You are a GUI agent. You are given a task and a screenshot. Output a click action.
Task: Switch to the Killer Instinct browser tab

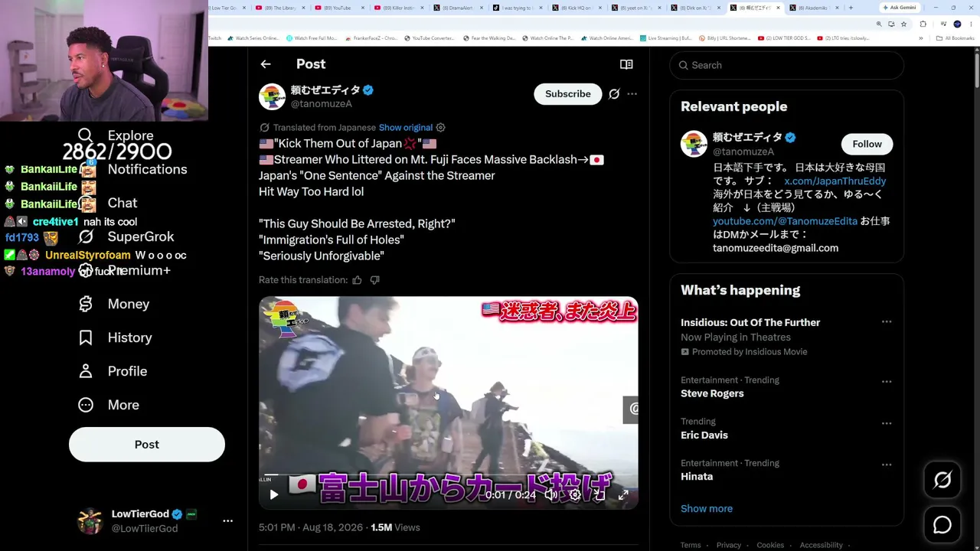pyautogui.click(x=400, y=8)
